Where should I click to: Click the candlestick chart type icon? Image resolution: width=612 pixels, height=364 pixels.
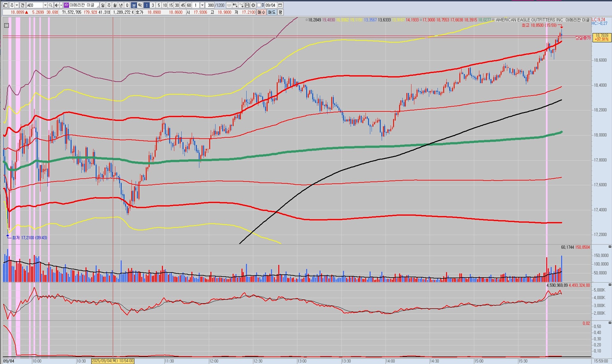click(x=235, y=5)
